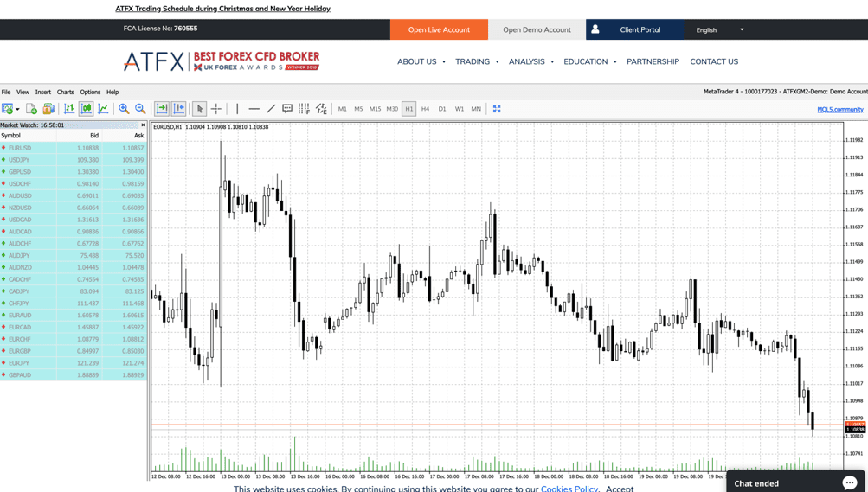Switch chart to bar chart mode
Image resolution: width=868 pixels, height=492 pixels.
click(x=69, y=109)
